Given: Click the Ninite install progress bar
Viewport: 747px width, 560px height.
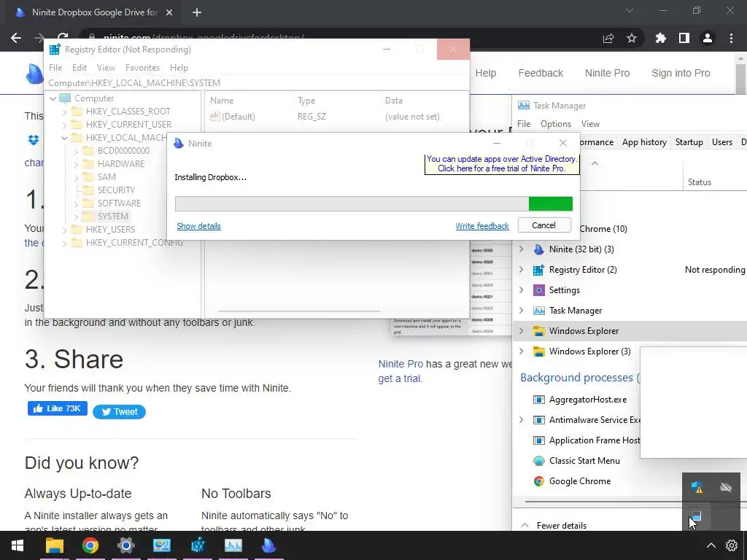Looking at the screenshot, I should pos(373,203).
